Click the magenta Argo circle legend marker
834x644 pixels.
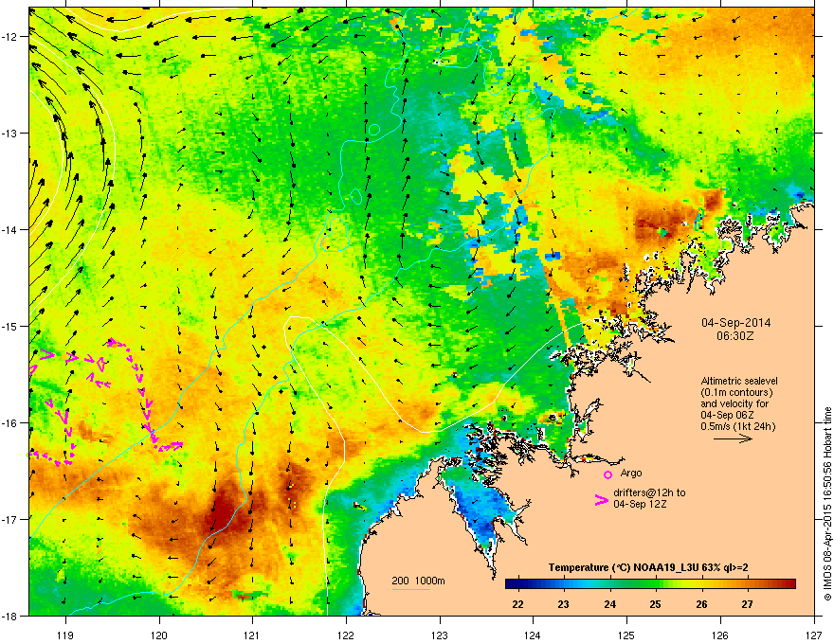click(x=607, y=474)
